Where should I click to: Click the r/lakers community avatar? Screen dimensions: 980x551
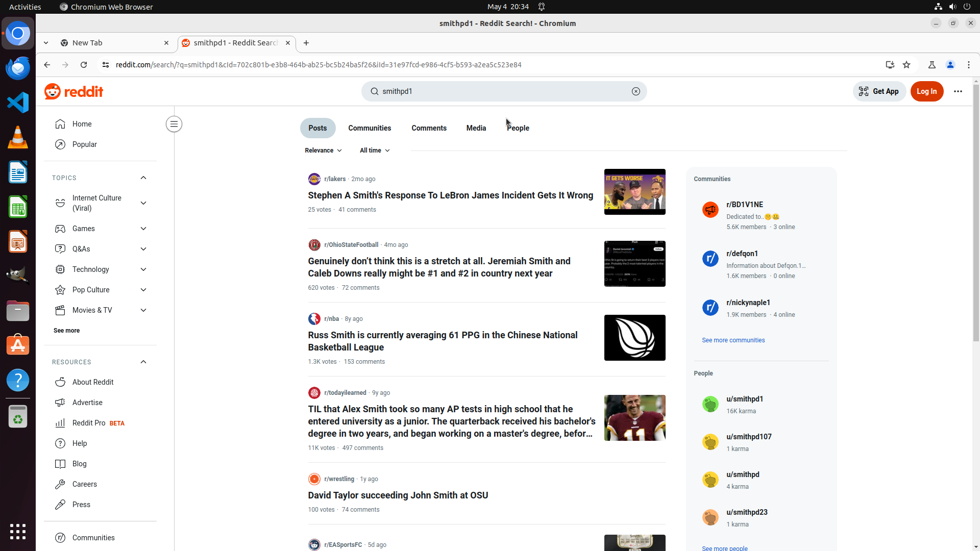coord(314,179)
